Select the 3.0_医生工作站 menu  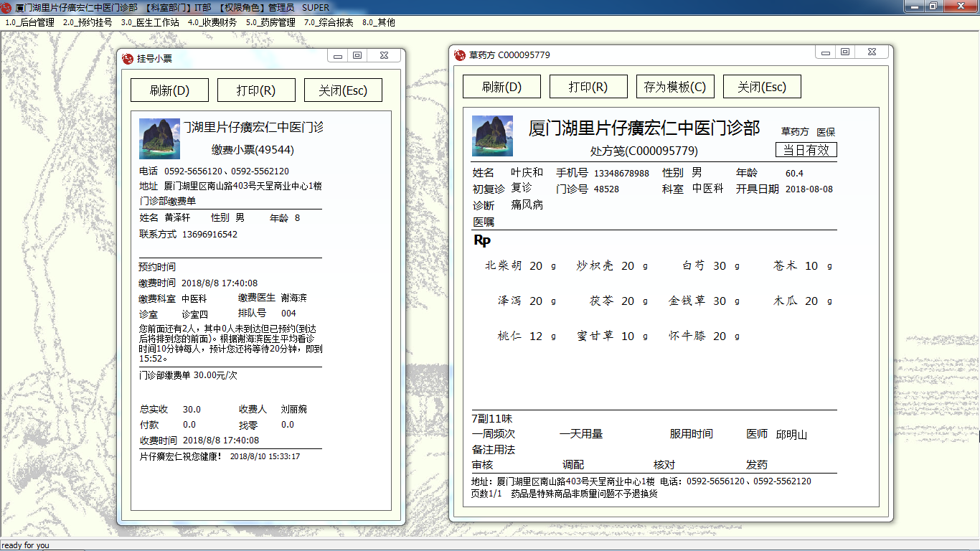pyautogui.click(x=150, y=22)
